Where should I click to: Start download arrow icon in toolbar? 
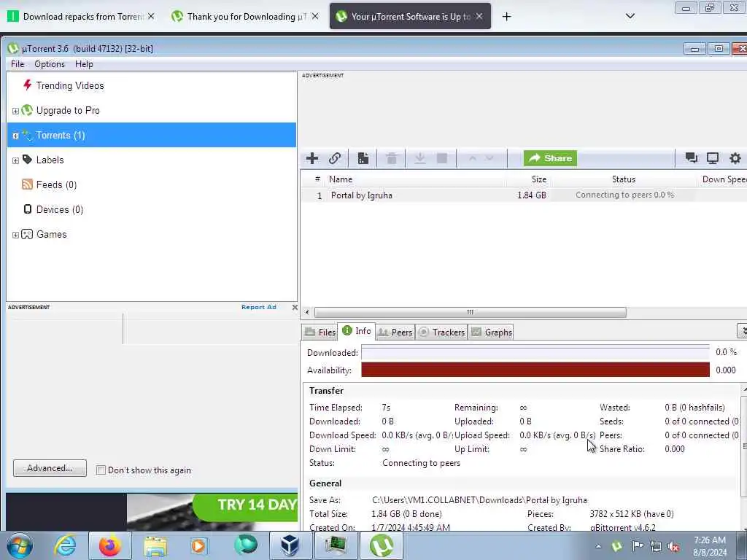pyautogui.click(x=419, y=158)
